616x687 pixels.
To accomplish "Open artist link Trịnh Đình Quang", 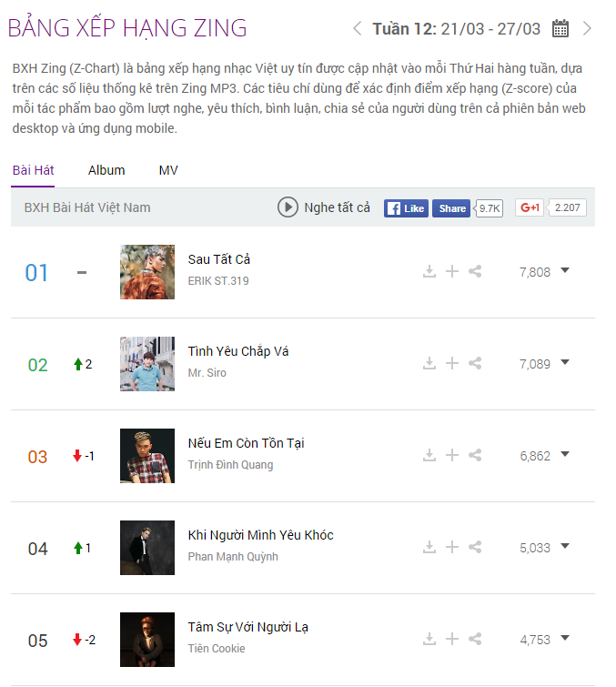I will pyautogui.click(x=230, y=465).
